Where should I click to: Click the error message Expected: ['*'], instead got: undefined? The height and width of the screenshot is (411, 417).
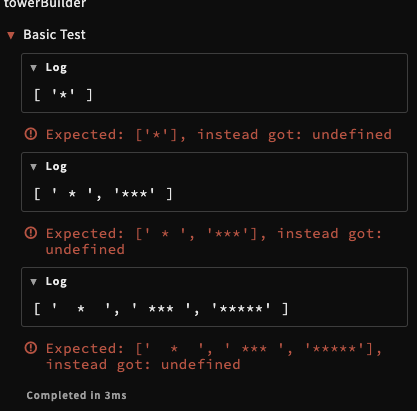(x=219, y=135)
